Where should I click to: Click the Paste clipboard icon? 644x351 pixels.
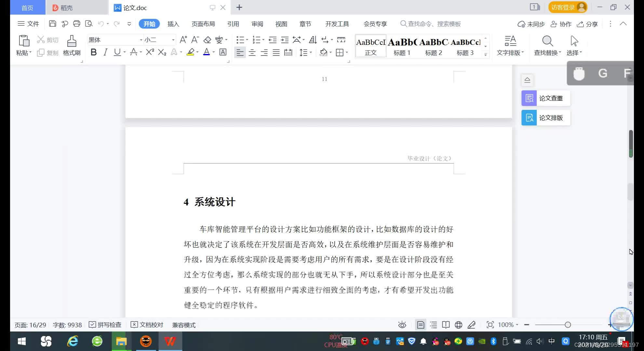pos(24,41)
